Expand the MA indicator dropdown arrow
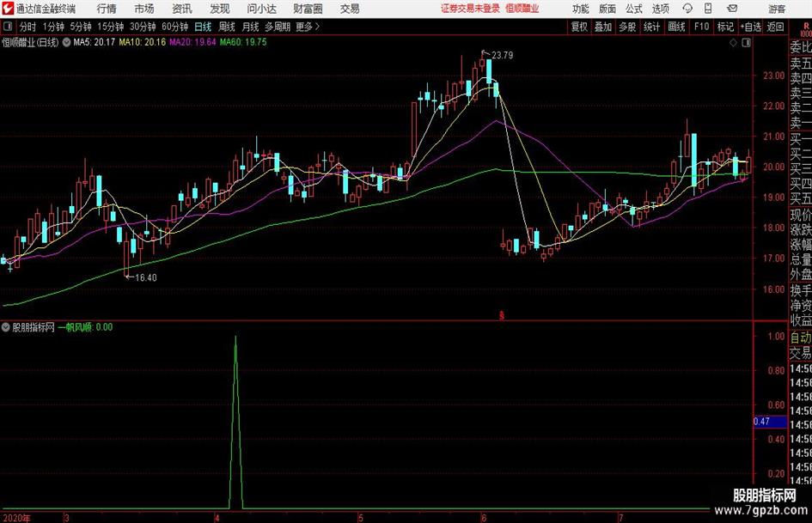The height and width of the screenshot is (523, 812). click(x=66, y=42)
